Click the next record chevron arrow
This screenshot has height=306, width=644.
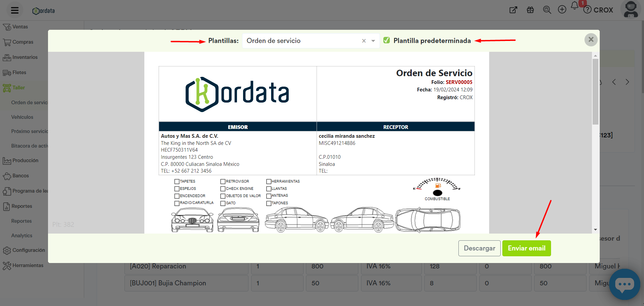[x=627, y=82]
